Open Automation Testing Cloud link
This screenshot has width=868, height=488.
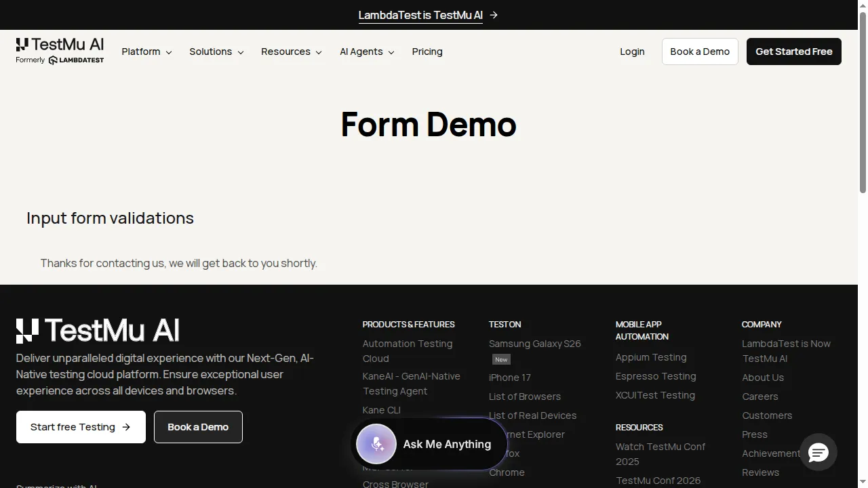(x=408, y=351)
